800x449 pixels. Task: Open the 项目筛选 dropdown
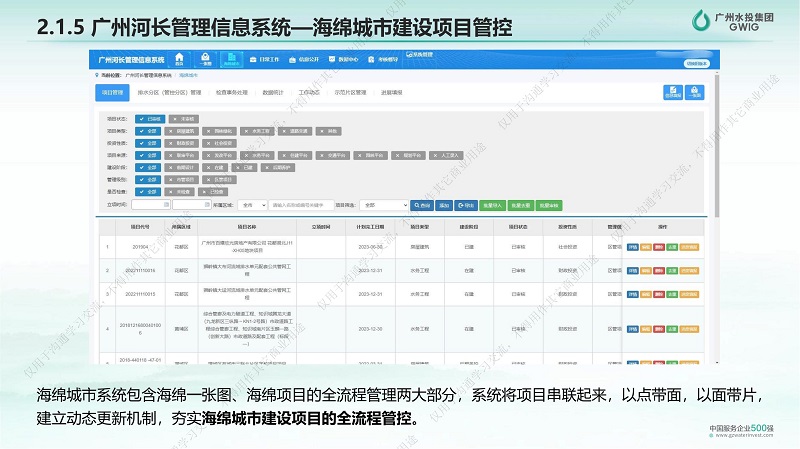(x=384, y=205)
